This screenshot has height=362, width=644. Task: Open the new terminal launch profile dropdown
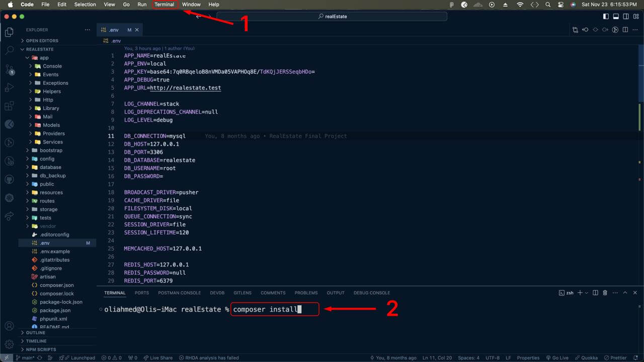[x=587, y=293]
